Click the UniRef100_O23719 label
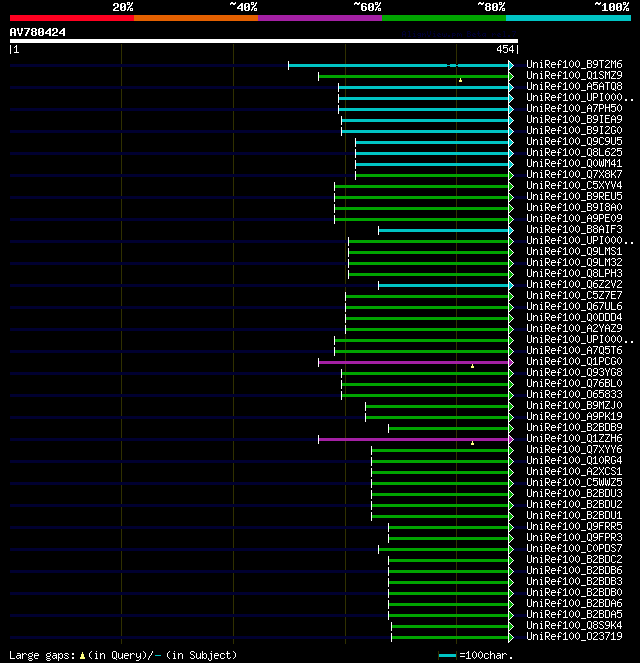Screen dimensions: 640x663 [574, 636]
